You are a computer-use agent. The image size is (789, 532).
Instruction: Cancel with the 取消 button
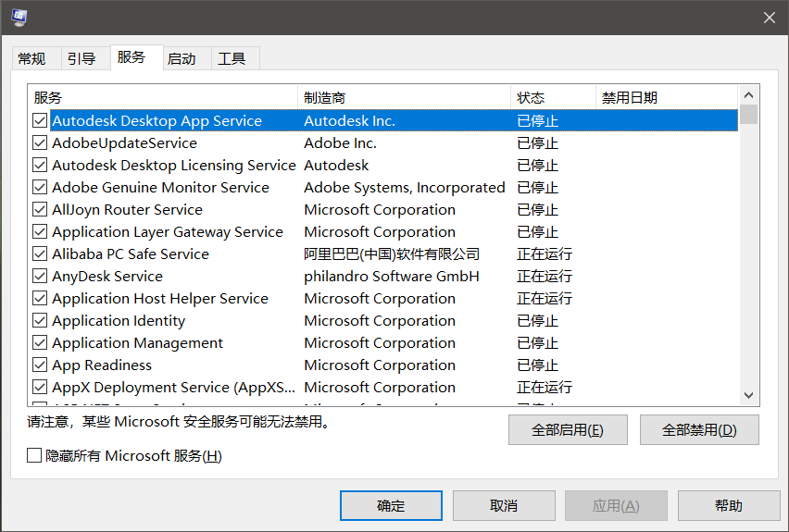click(x=504, y=505)
